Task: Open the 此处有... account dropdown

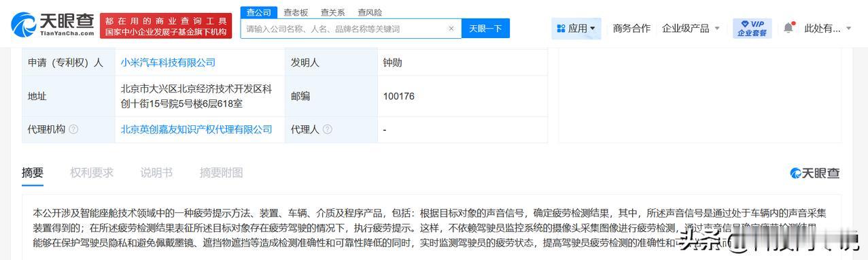Action: pos(827,28)
